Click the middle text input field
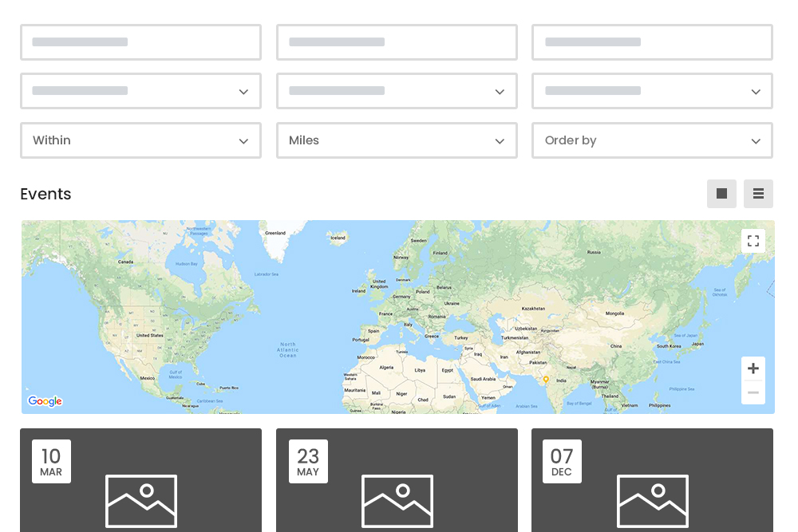The image size is (798, 532). point(397,42)
